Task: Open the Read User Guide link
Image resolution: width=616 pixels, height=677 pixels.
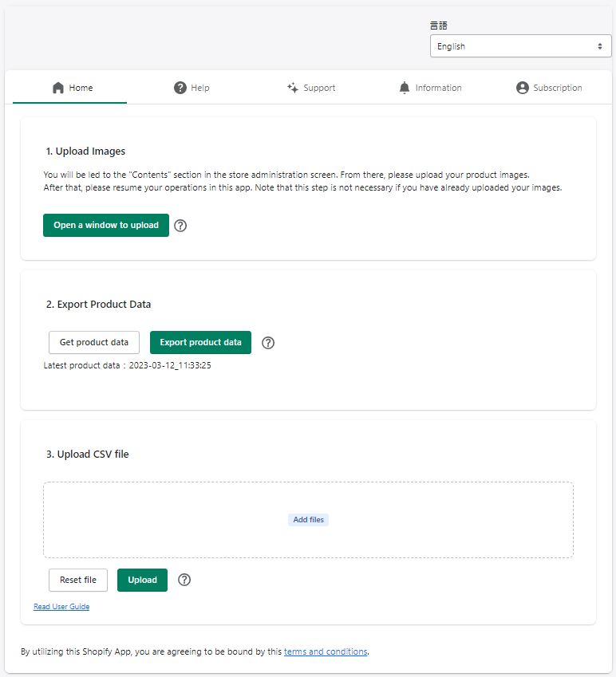Action: coord(61,606)
